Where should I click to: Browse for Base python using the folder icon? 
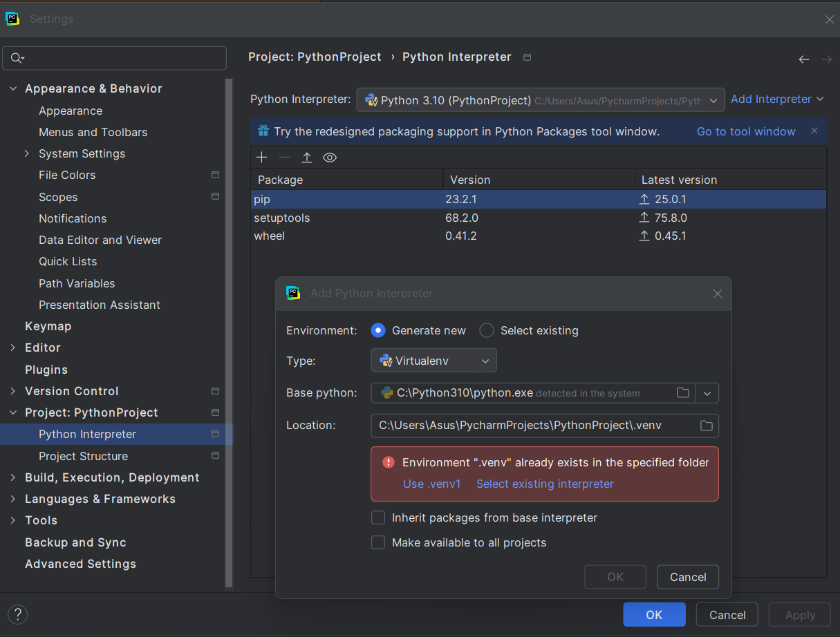coord(683,392)
